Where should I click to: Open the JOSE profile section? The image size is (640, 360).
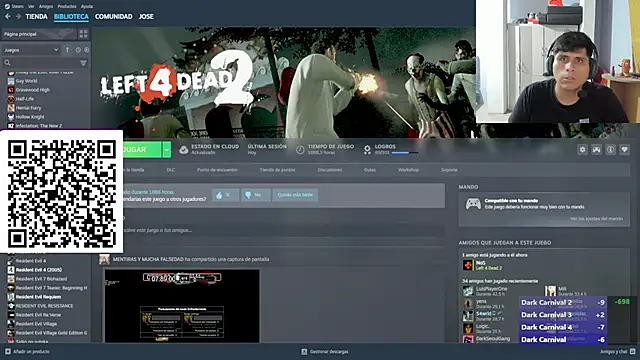146,16
